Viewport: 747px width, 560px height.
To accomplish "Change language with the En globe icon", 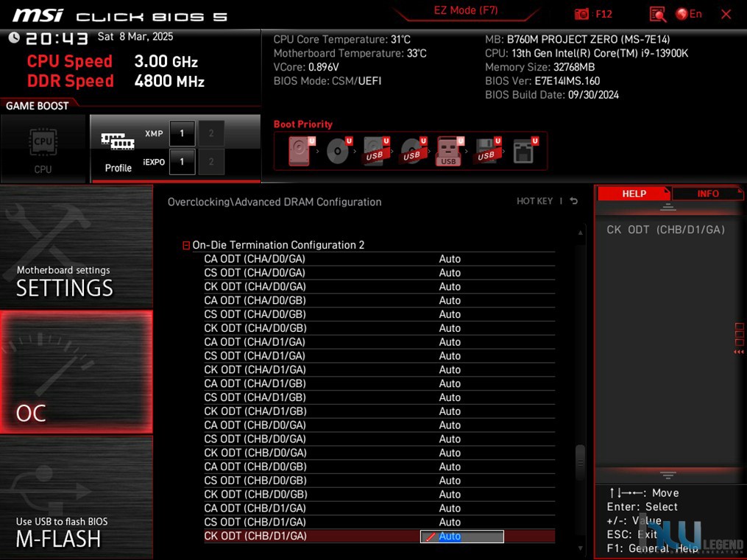I will 689,14.
